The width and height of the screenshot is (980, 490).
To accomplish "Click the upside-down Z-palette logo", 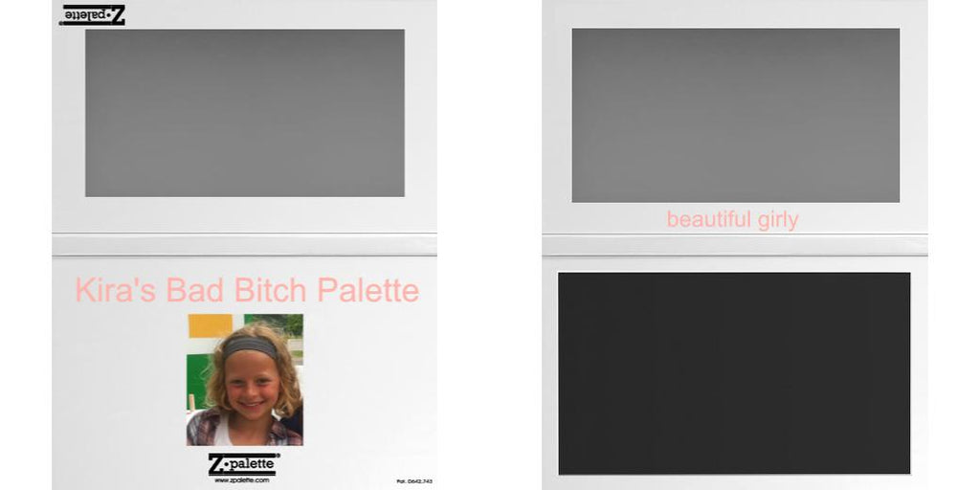I will point(92,14).
